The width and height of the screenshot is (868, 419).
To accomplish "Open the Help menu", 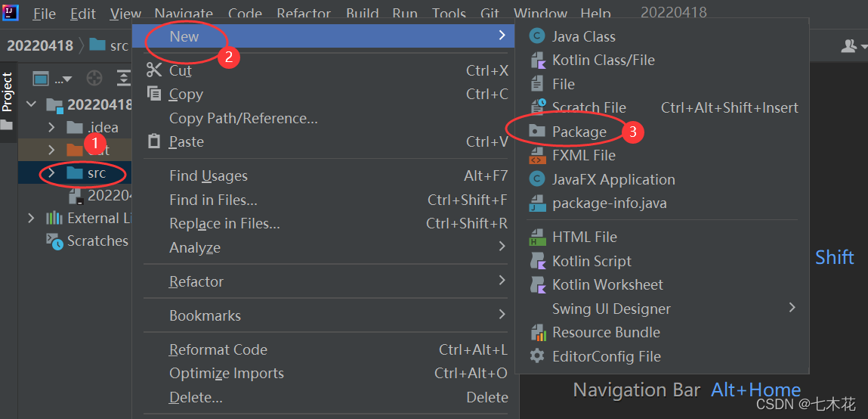I will [x=595, y=14].
